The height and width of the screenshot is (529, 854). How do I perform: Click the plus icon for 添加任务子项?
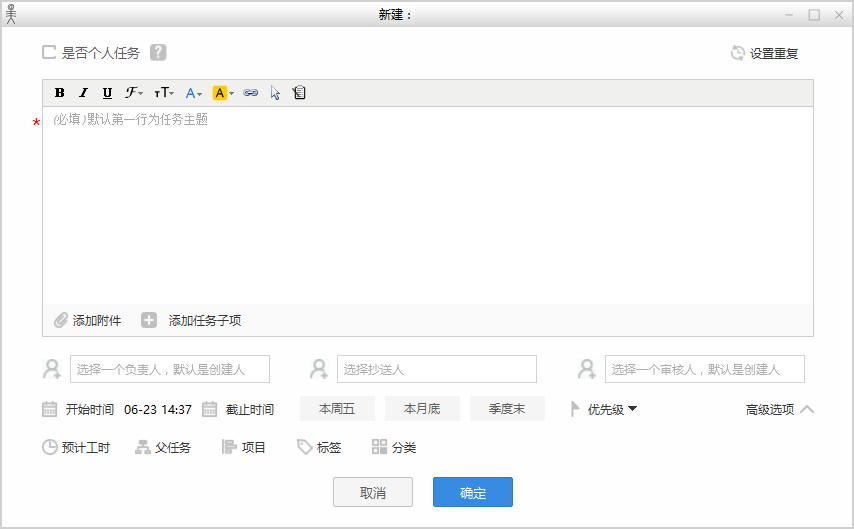(x=149, y=320)
